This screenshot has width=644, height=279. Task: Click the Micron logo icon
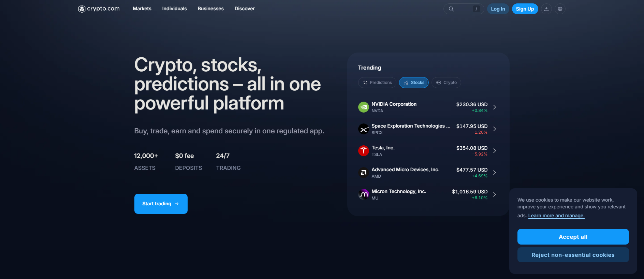pyautogui.click(x=364, y=194)
